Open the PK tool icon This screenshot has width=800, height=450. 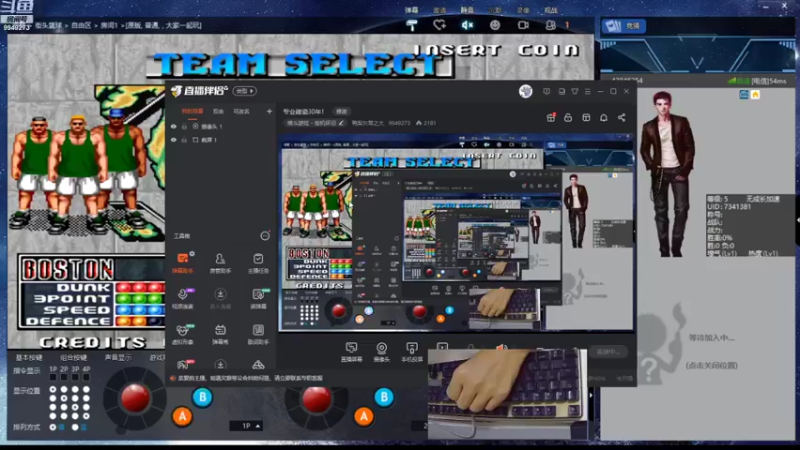click(x=183, y=364)
